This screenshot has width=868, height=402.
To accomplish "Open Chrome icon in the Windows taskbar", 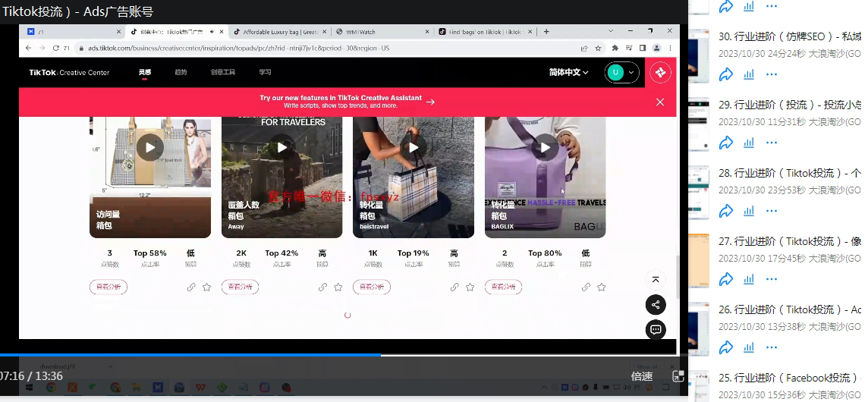I will (50, 388).
